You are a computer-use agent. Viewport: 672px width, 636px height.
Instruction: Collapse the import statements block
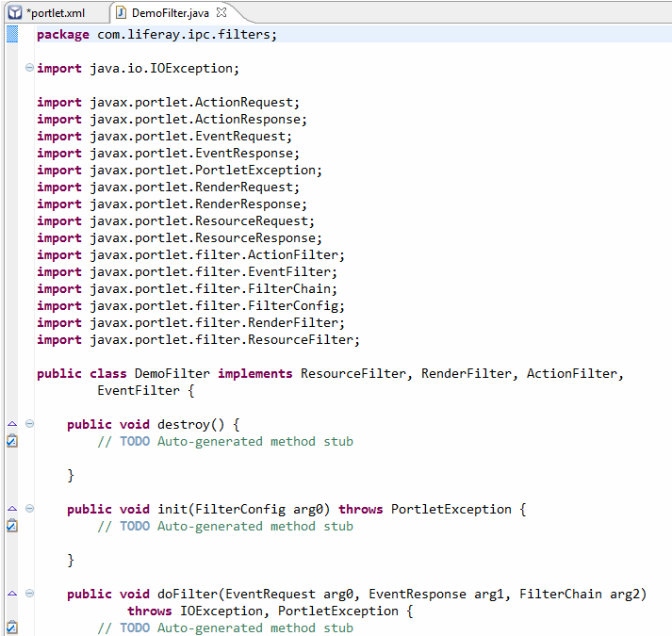click(29, 68)
